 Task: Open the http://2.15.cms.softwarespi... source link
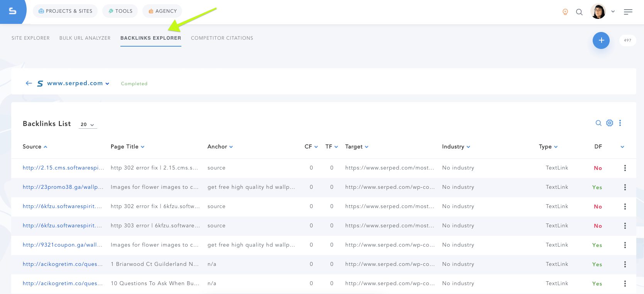point(63,168)
